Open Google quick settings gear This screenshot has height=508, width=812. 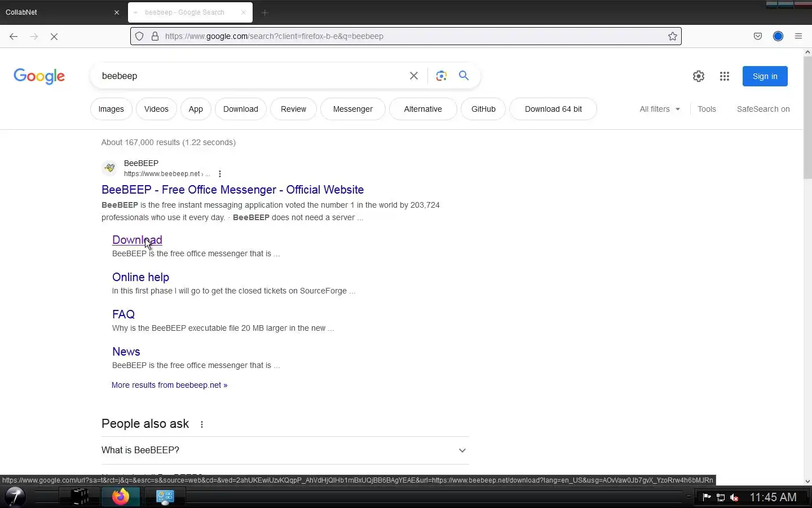pos(699,76)
